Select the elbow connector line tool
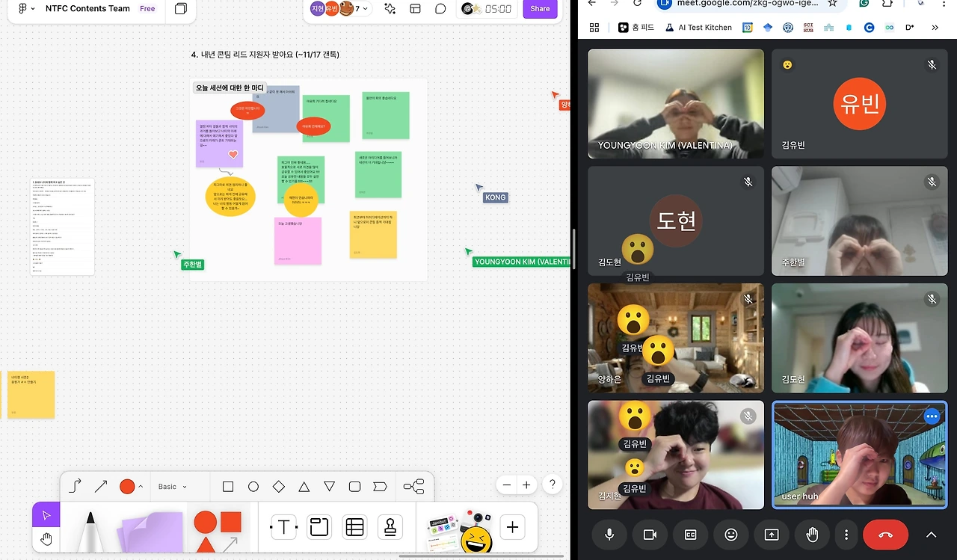The image size is (957, 560). pyautogui.click(x=75, y=487)
